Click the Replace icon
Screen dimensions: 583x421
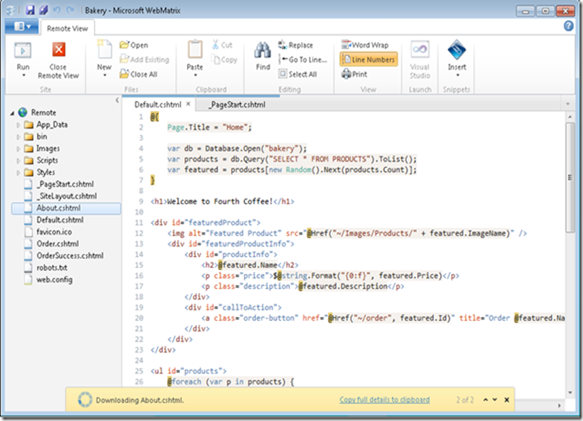[x=282, y=45]
